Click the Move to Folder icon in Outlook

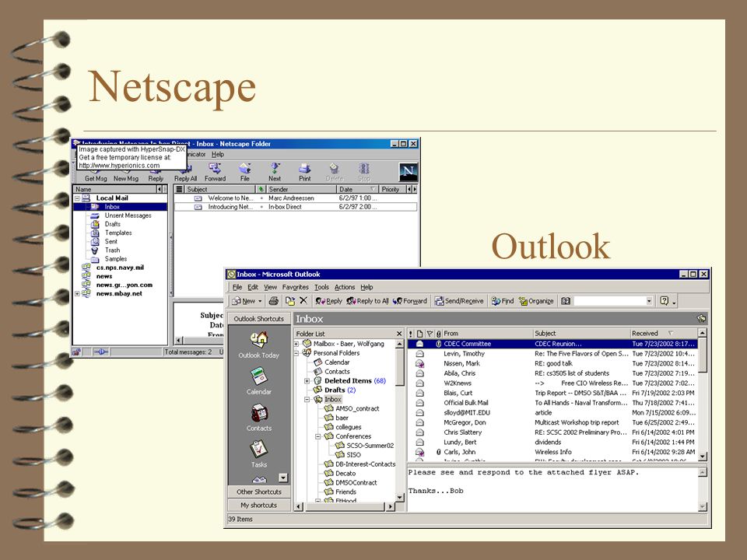[289, 301]
